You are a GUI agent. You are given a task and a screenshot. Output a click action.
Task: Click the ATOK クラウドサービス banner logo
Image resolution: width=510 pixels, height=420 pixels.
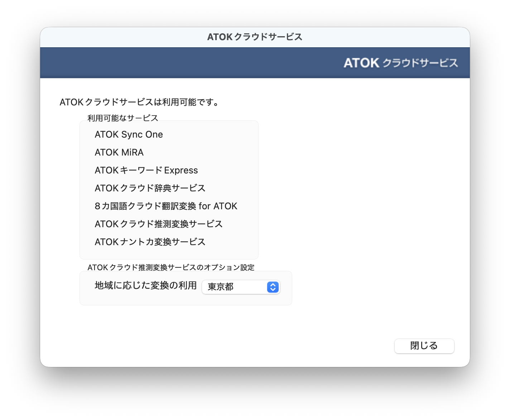pyautogui.click(x=401, y=63)
